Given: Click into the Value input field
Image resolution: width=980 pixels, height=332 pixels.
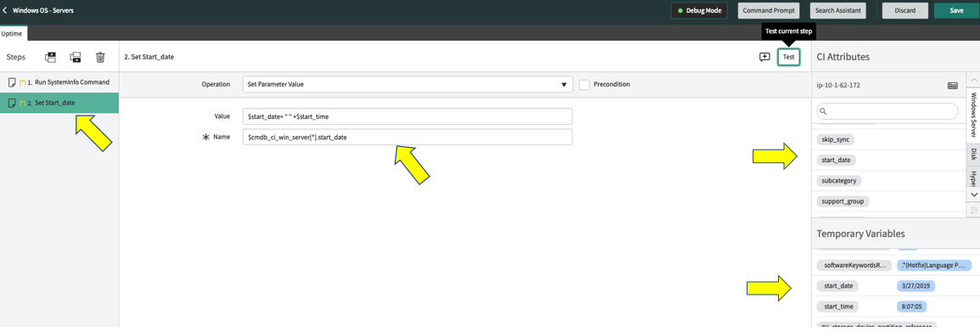Looking at the screenshot, I should [x=407, y=116].
